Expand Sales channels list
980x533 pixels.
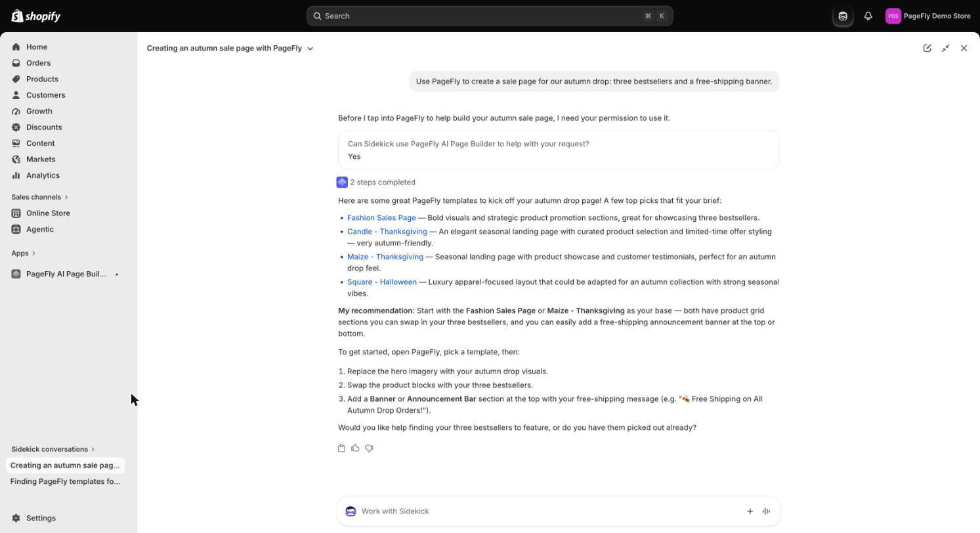pos(39,197)
